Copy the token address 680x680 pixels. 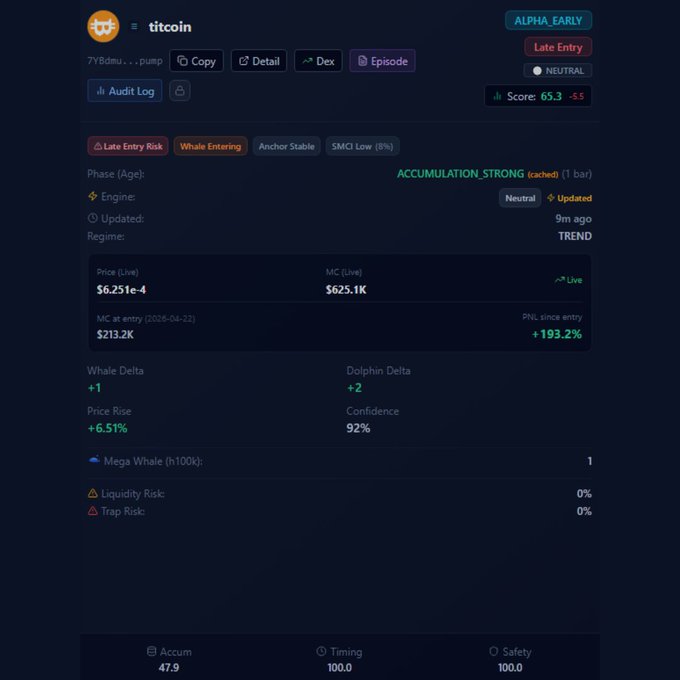click(x=196, y=61)
